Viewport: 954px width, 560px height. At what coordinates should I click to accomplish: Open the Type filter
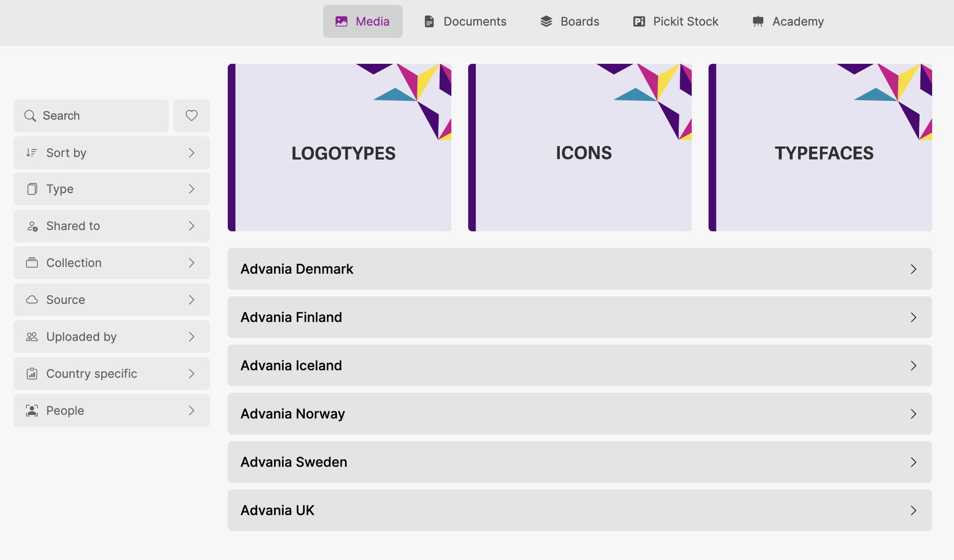point(112,189)
